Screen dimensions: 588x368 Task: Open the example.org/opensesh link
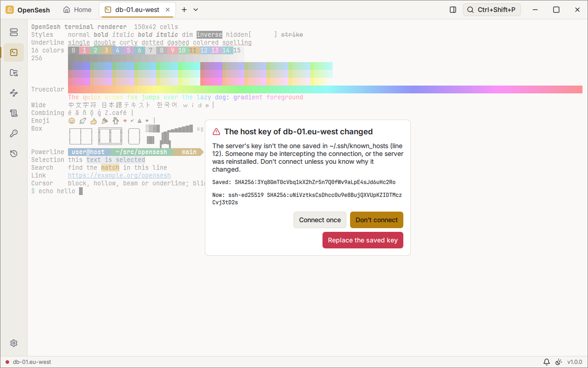(119, 176)
